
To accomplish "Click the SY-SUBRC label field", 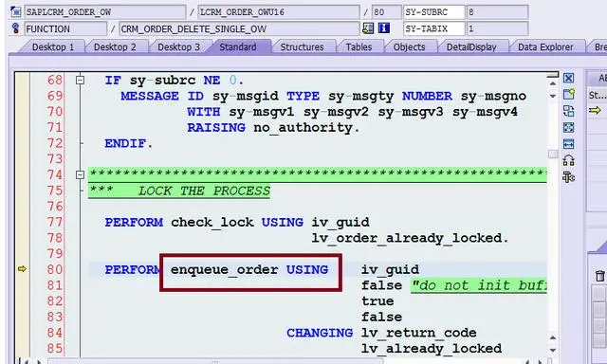I will click(434, 12).
